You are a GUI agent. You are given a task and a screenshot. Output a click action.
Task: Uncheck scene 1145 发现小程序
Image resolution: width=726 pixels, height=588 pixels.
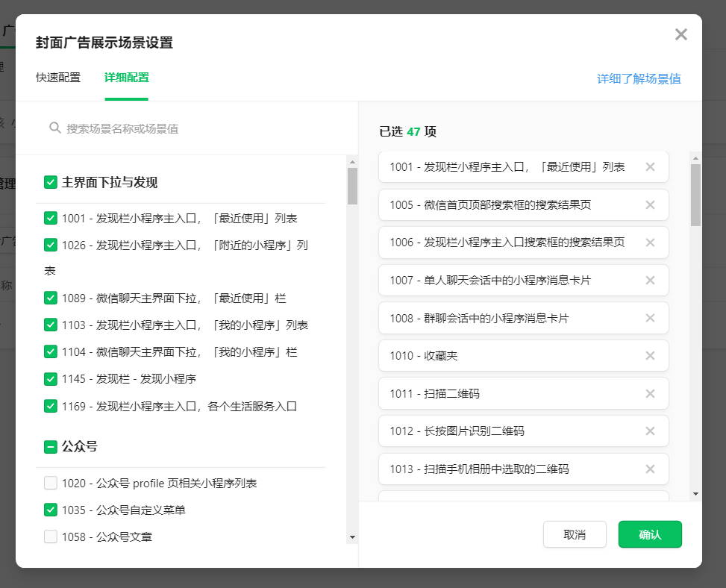(51, 379)
